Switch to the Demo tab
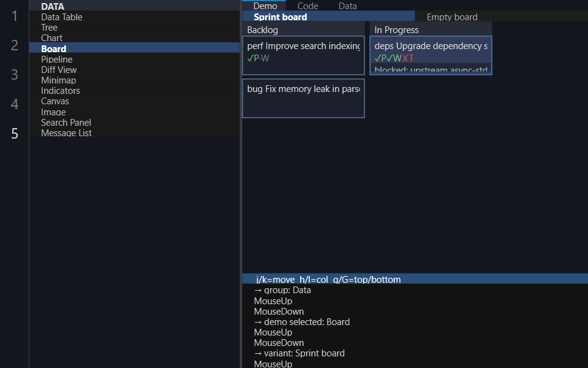Viewport: 588px width, 368px height. coord(265,6)
